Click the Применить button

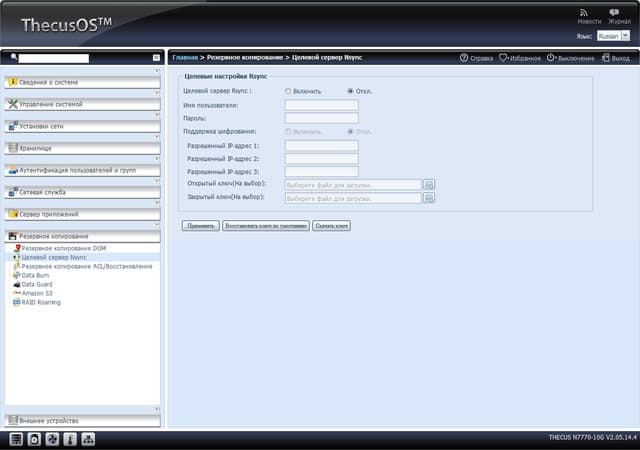pos(200,226)
